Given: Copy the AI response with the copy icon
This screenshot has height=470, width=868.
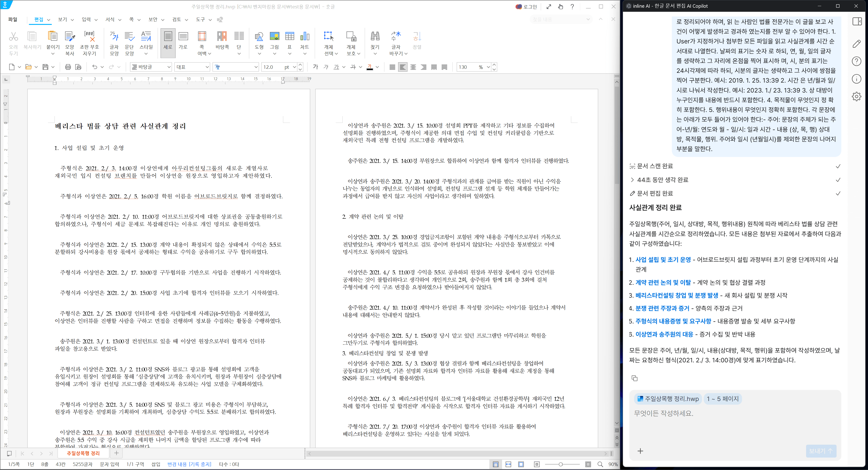Looking at the screenshot, I should (634, 378).
